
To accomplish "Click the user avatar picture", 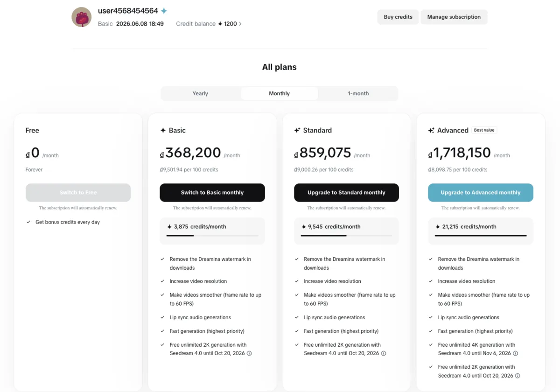I will [81, 17].
